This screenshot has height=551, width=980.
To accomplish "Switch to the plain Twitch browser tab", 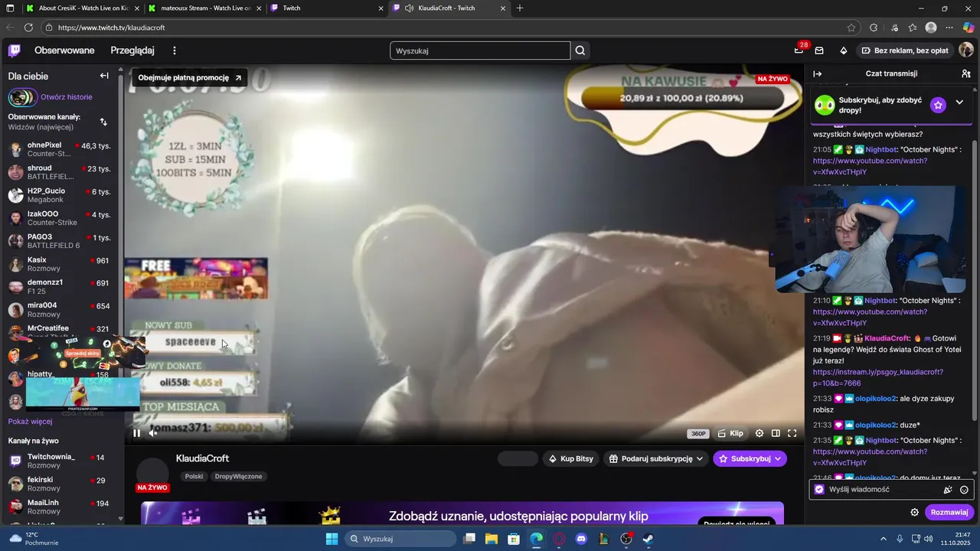I will (x=327, y=8).
